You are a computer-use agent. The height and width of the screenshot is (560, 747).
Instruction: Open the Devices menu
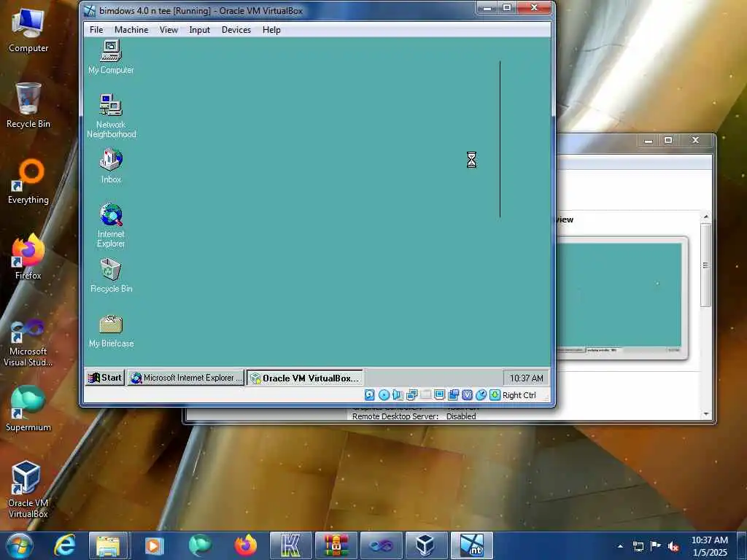tap(236, 29)
